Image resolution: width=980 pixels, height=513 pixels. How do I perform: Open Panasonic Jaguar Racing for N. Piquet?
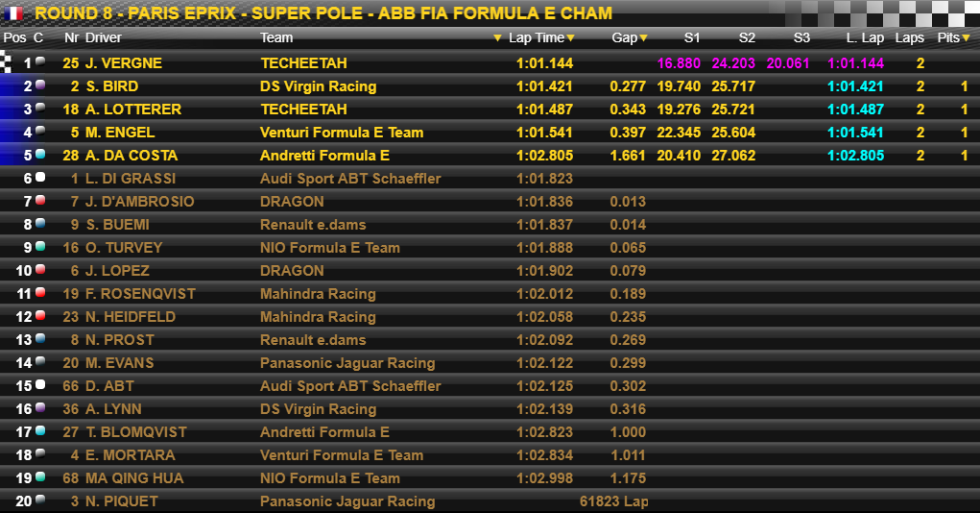pyautogui.click(x=347, y=501)
